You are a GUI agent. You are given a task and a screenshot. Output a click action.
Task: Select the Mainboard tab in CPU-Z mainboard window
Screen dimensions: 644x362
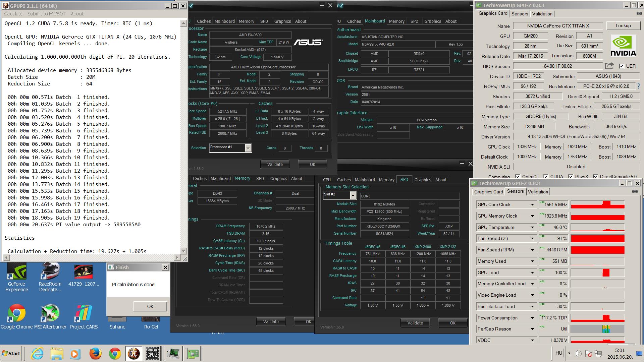pyautogui.click(x=375, y=21)
